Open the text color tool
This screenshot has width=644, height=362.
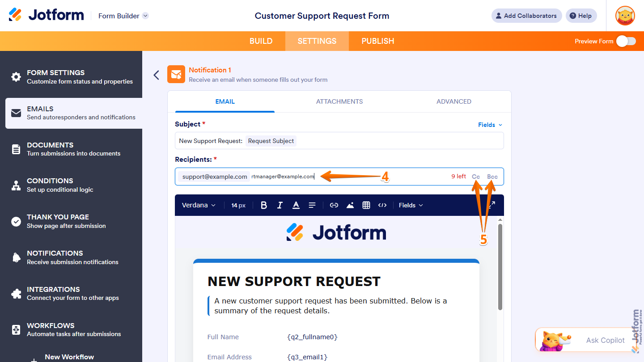pos(296,205)
